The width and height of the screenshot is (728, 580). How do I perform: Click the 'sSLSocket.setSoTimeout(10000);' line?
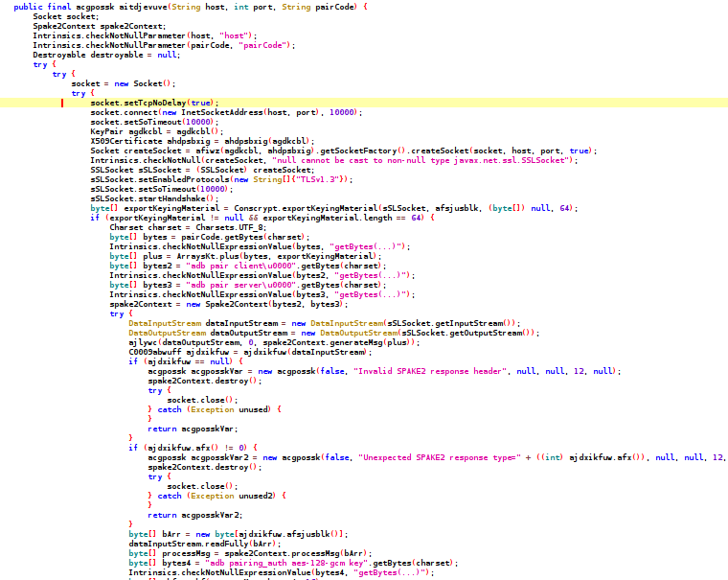tap(161, 189)
